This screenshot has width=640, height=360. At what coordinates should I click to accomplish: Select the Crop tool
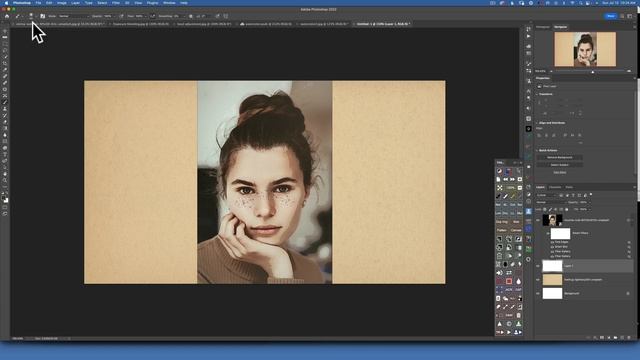tap(5, 63)
